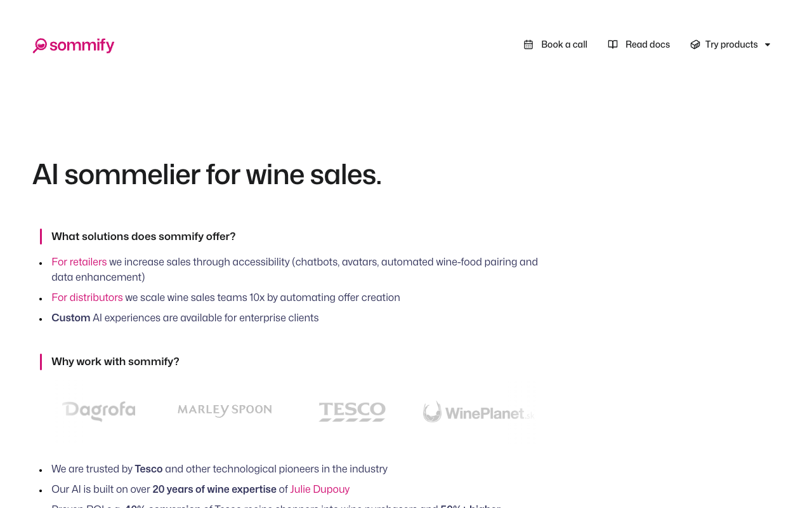Follow the For retailers link
Image resolution: width=812 pixels, height=508 pixels.
tap(79, 262)
